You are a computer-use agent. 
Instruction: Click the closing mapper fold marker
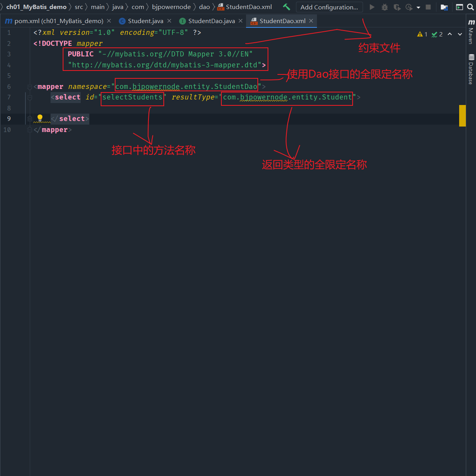pyautogui.click(x=30, y=130)
